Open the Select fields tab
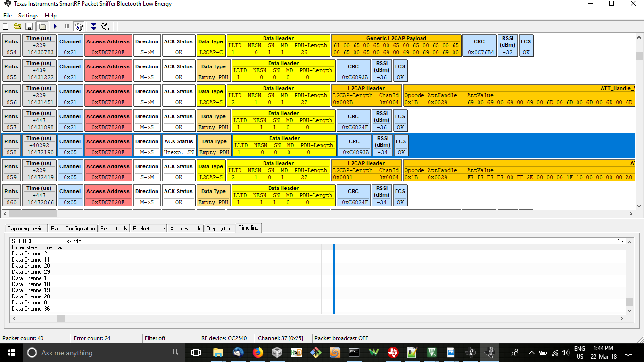Viewport: 644px width, 362px height. [114, 229]
